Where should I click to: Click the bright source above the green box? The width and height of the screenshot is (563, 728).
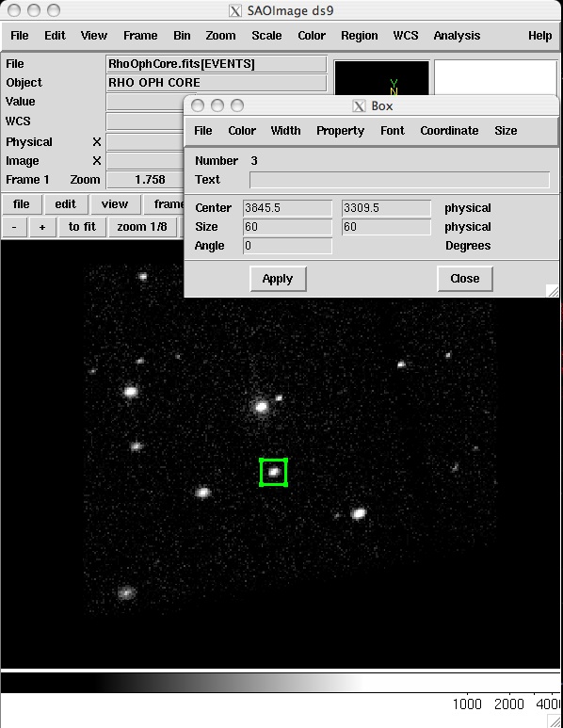pos(262,407)
